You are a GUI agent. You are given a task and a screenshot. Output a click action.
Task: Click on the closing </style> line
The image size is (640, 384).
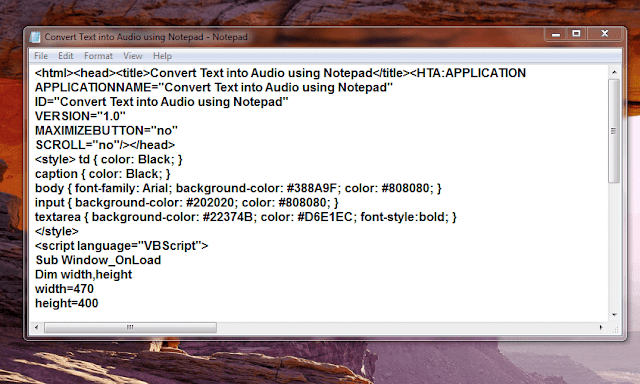click(x=57, y=231)
